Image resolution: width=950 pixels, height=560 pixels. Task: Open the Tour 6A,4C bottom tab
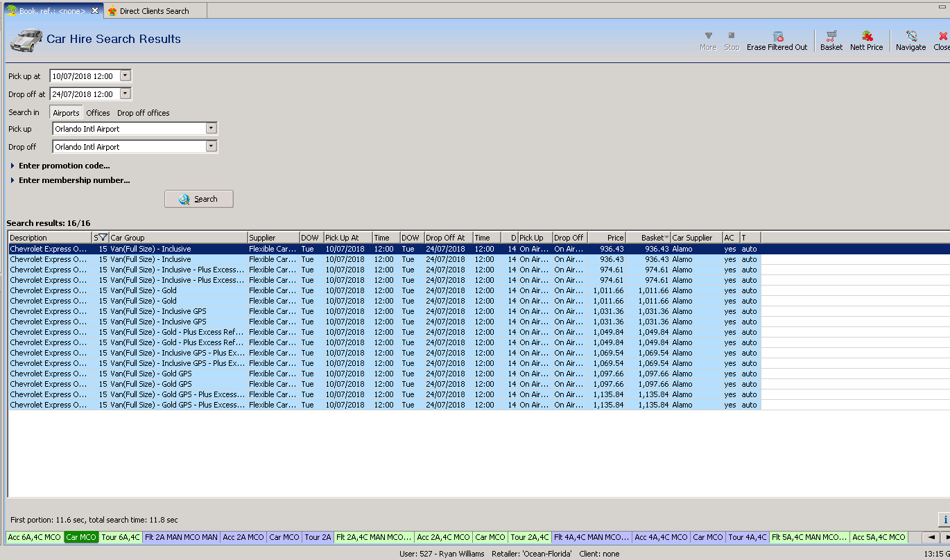(121, 537)
